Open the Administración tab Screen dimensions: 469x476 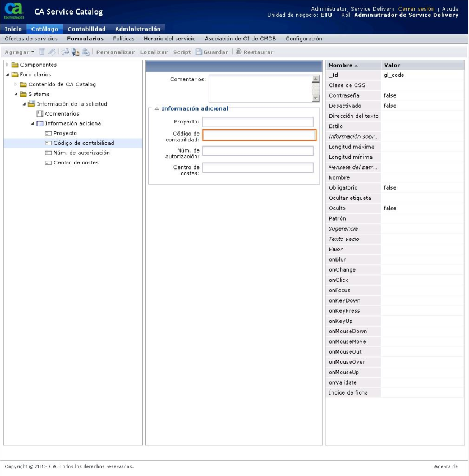[x=138, y=29]
